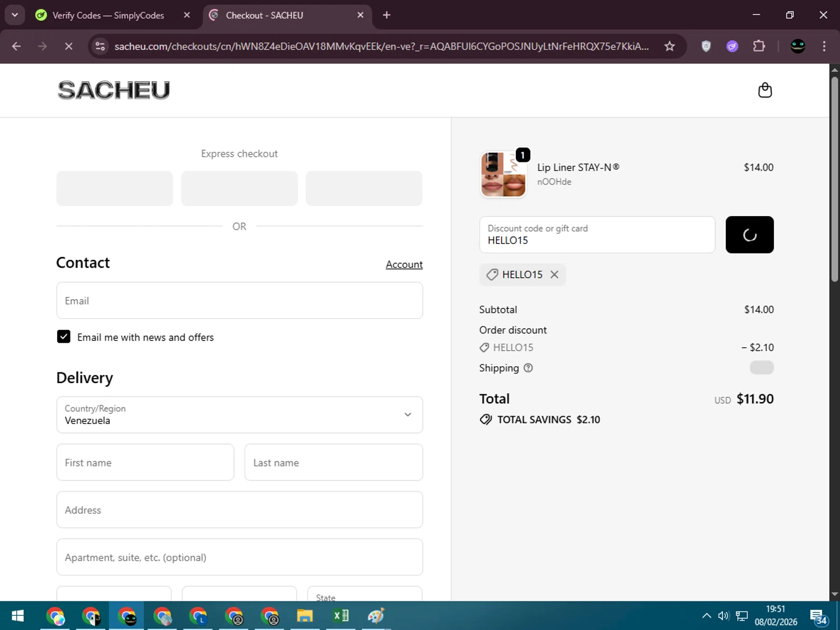Image resolution: width=840 pixels, height=630 pixels.
Task: Click the First name field
Action: (145, 463)
